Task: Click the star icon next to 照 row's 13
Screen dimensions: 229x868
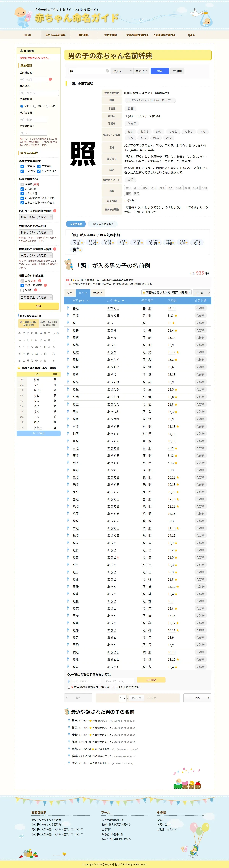Action: point(173,323)
